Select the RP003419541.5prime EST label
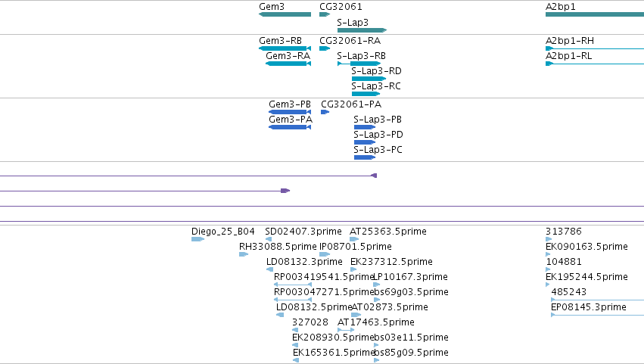This screenshot has height=364, width=644. pos(323,277)
